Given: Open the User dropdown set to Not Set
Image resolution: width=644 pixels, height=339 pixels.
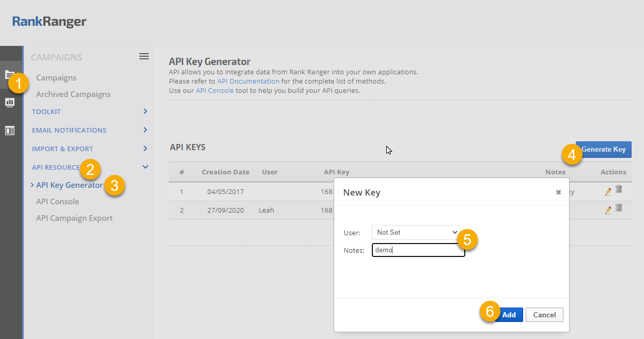Looking at the screenshot, I should [x=416, y=233].
